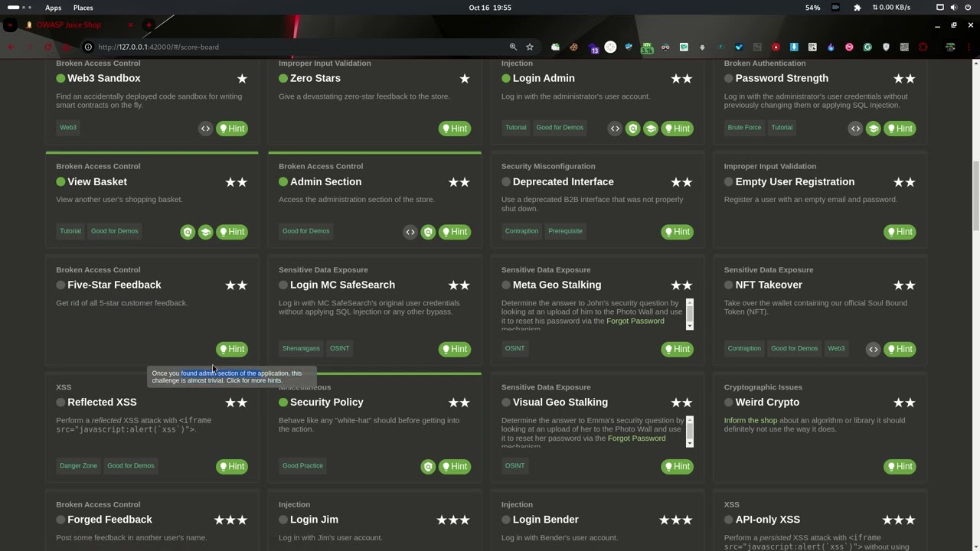Click the Meta Geo Stalking description scrollbar
The width and height of the screenshot is (980, 551).
click(690, 315)
